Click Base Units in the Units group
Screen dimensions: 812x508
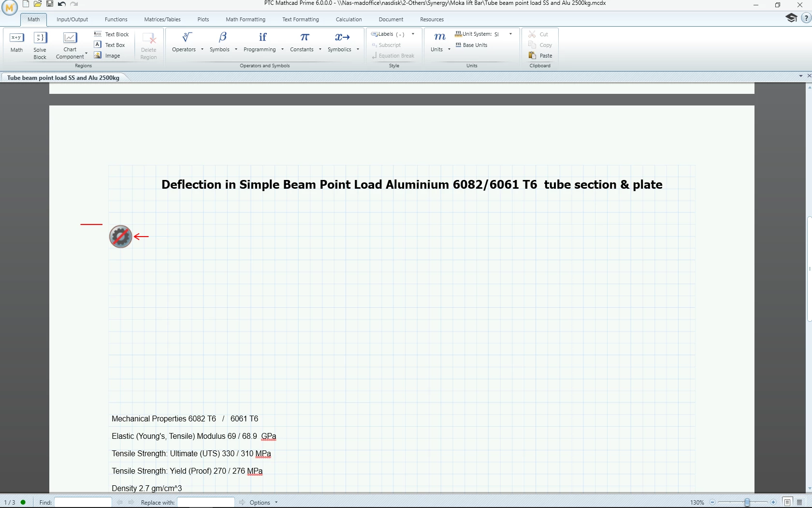point(471,45)
